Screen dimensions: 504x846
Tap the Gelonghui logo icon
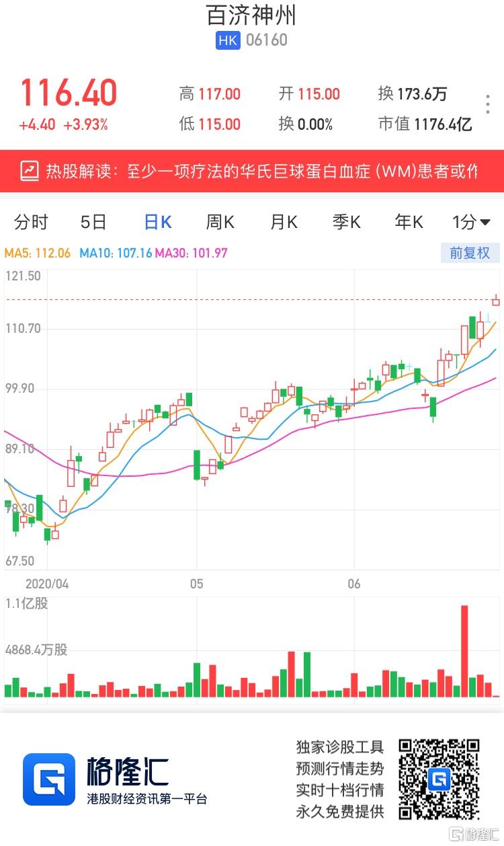point(48,779)
